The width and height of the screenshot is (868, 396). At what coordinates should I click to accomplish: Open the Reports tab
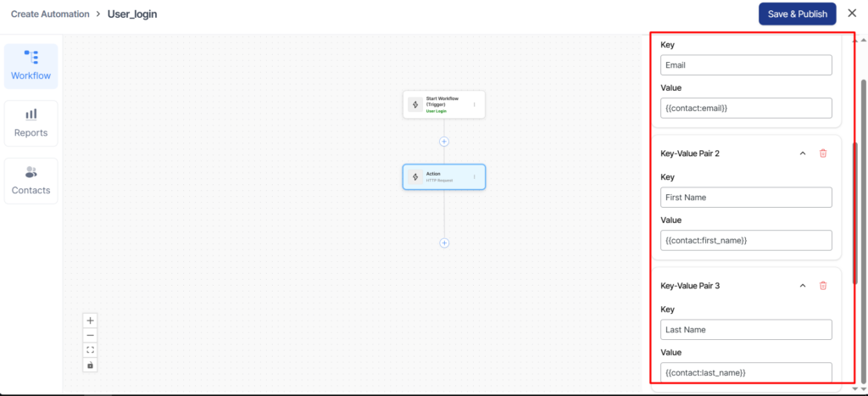pyautogui.click(x=31, y=123)
